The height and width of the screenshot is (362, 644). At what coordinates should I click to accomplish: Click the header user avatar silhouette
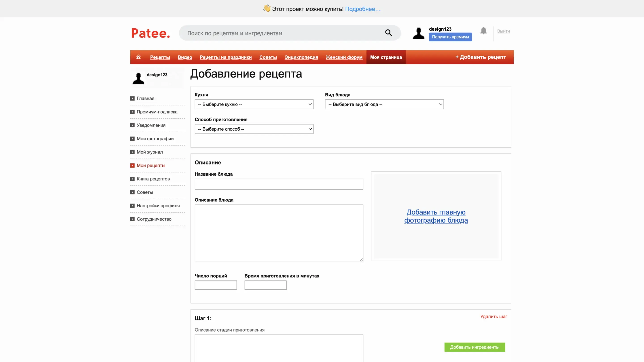(x=419, y=33)
